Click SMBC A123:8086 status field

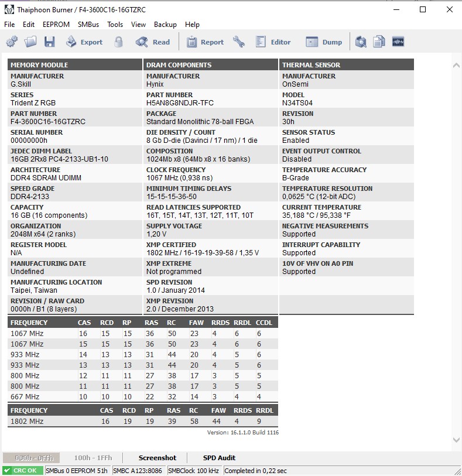[138, 471]
